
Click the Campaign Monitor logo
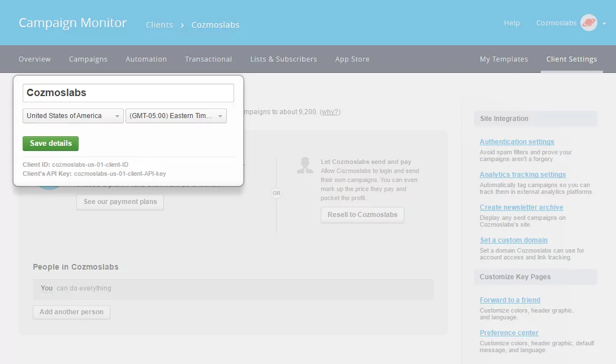[x=72, y=23]
